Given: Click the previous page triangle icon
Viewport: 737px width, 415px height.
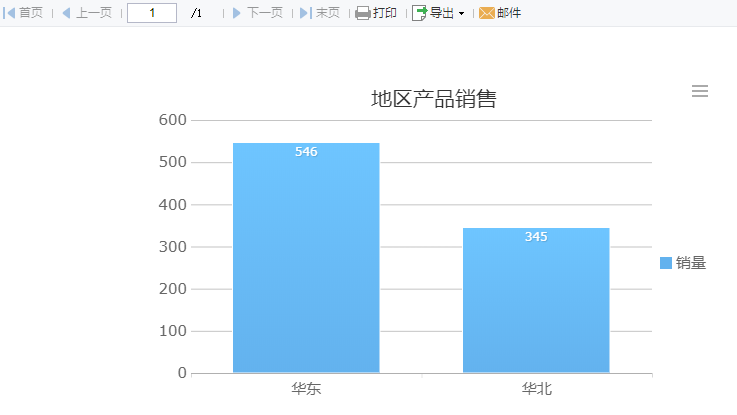Looking at the screenshot, I should (x=66, y=13).
